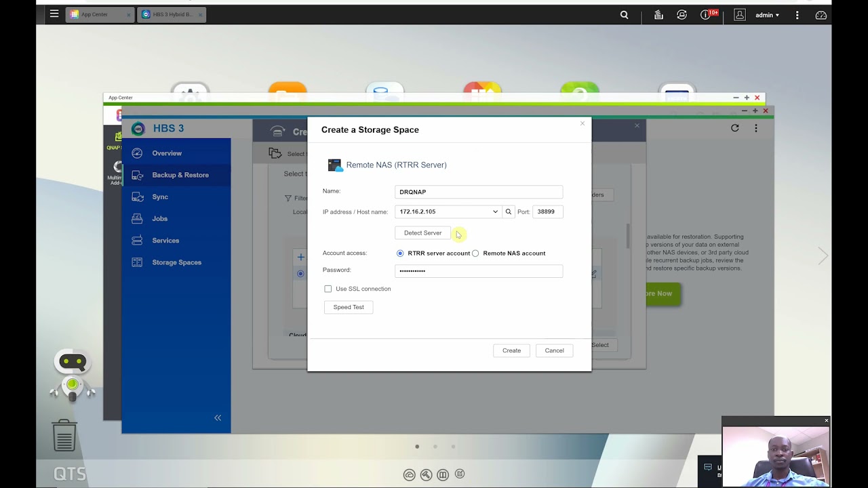Open Sync section in HBS 3 sidebar
Screen dimensions: 868x488
click(176, 197)
